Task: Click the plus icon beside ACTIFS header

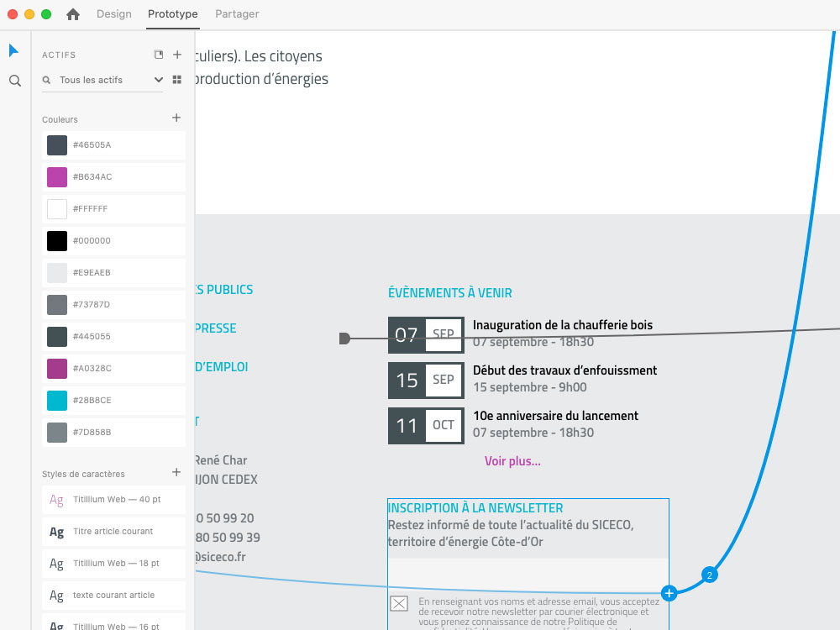Action: click(x=177, y=55)
